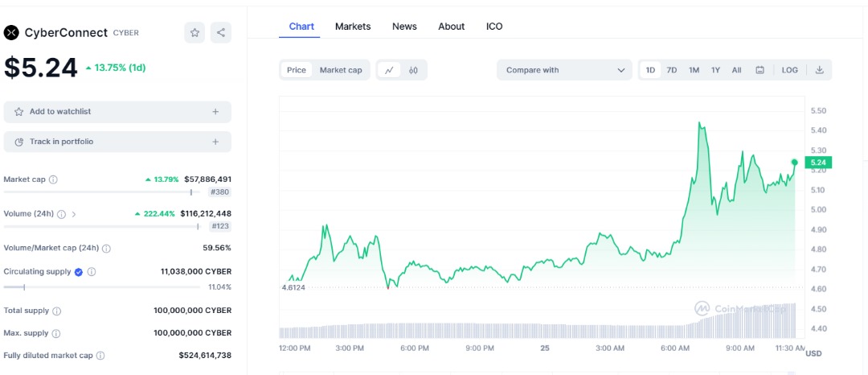This screenshot has width=868, height=375.
Task: Click the USD currency label under chart
Action: (813, 354)
